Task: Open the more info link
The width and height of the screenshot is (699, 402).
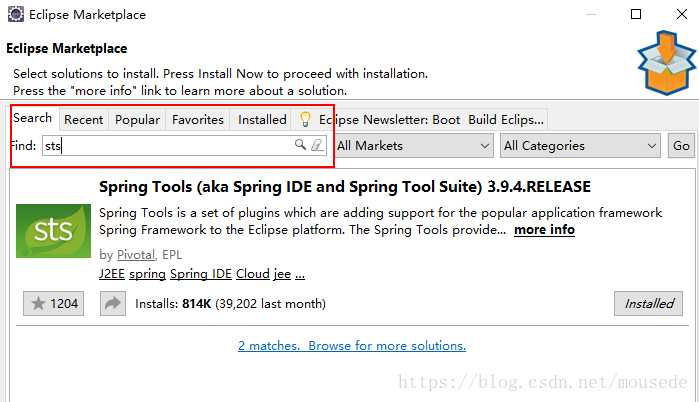Action: (x=544, y=230)
